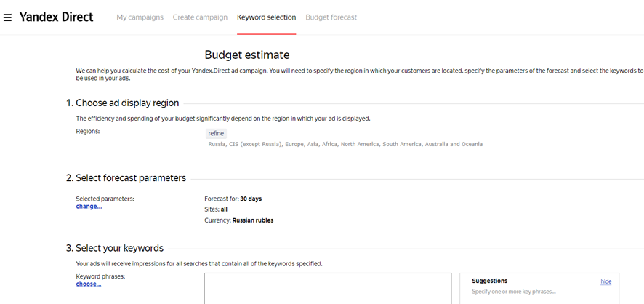This screenshot has width=644, height=304.
Task: Select the Keyword selection tab
Action: [x=266, y=17]
